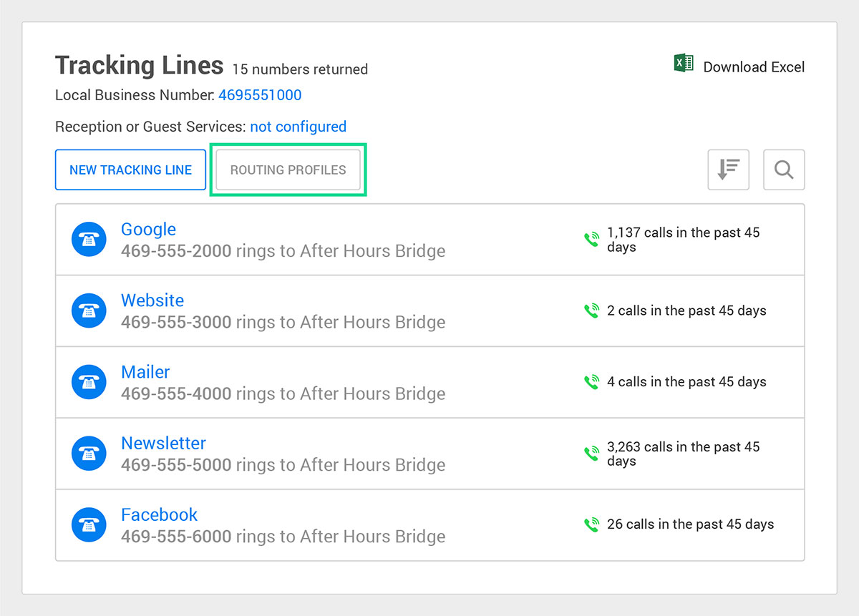Select the Mailer tracking line name

point(145,372)
